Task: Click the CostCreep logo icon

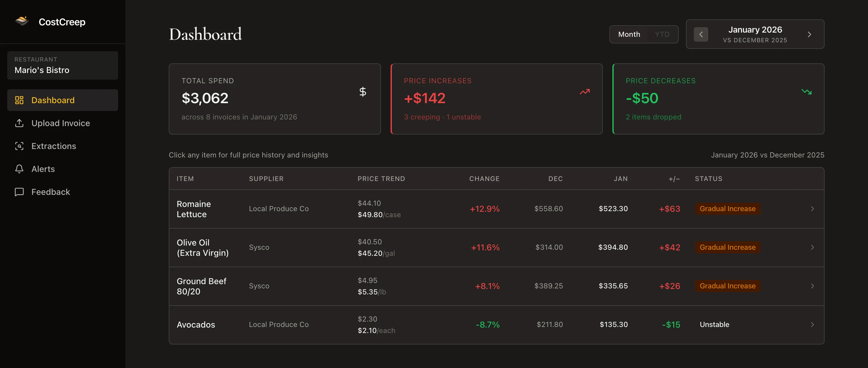Action: pyautogui.click(x=22, y=21)
